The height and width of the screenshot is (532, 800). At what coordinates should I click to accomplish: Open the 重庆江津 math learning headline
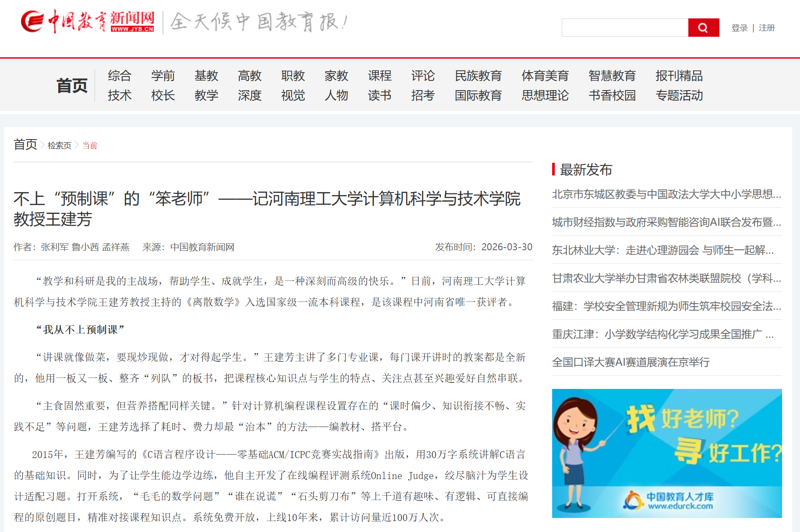[x=662, y=334]
